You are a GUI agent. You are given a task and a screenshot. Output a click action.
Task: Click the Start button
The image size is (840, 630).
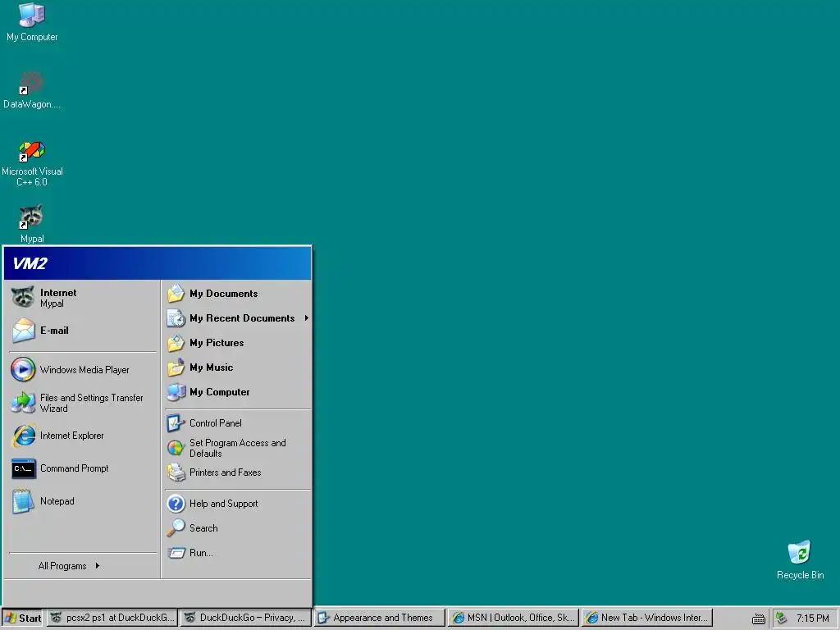[x=22, y=618]
